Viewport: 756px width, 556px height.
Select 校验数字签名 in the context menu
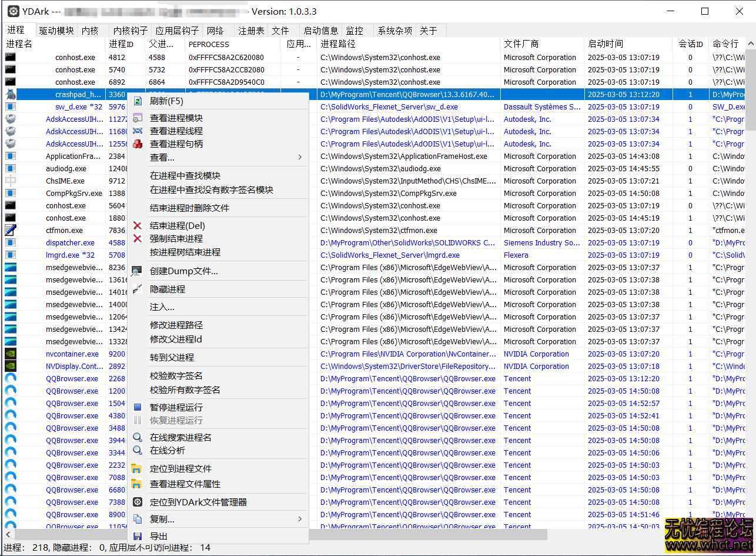point(176,375)
